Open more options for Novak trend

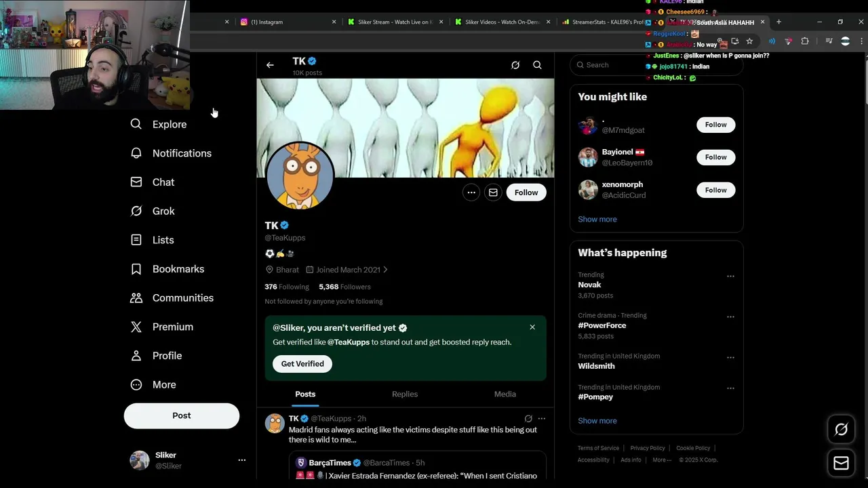730,277
